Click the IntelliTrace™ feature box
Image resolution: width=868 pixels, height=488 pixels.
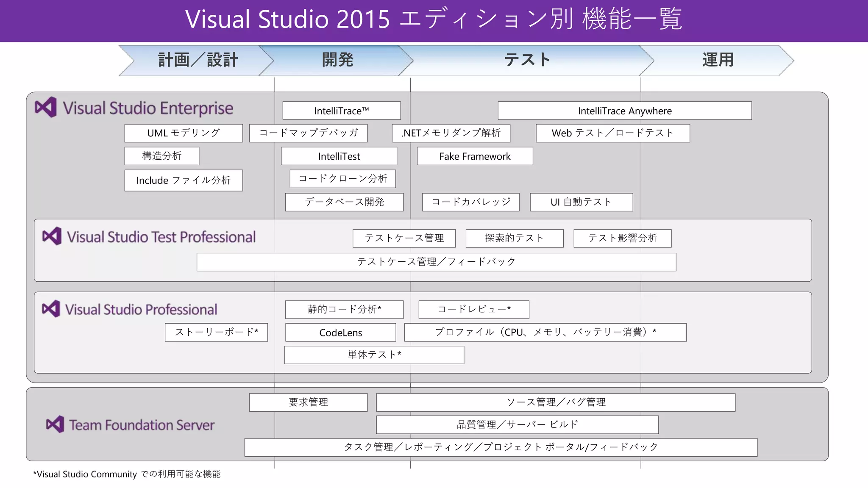342,111
